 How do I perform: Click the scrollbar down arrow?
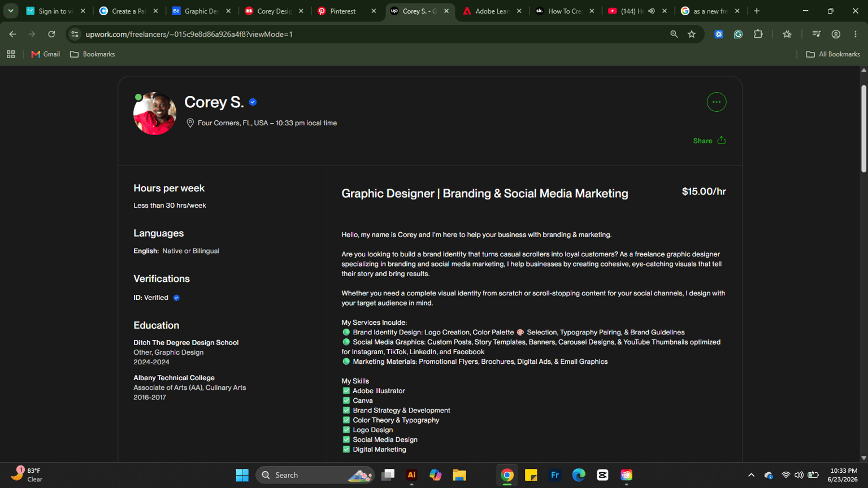(x=863, y=458)
